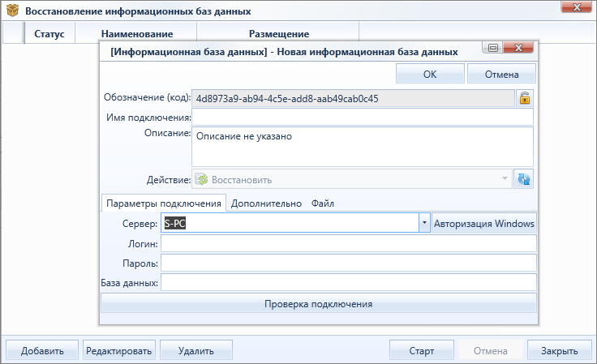
Task: Open the Файл tab
Action: coord(323,203)
